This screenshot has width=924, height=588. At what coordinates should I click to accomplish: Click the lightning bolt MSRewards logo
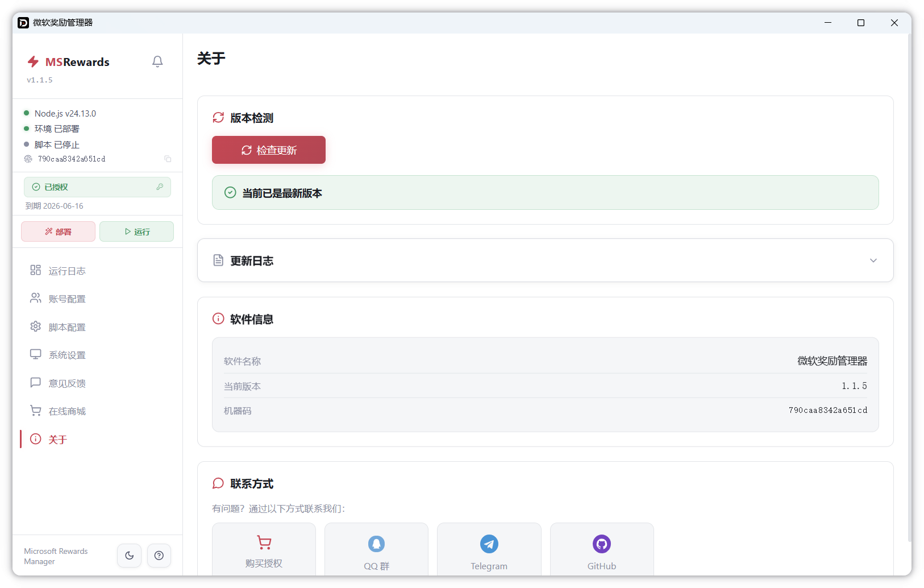[x=34, y=61]
